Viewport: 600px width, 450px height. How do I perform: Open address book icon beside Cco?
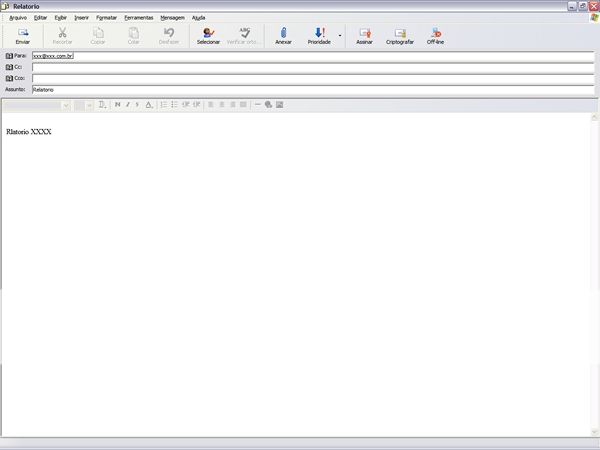10,78
